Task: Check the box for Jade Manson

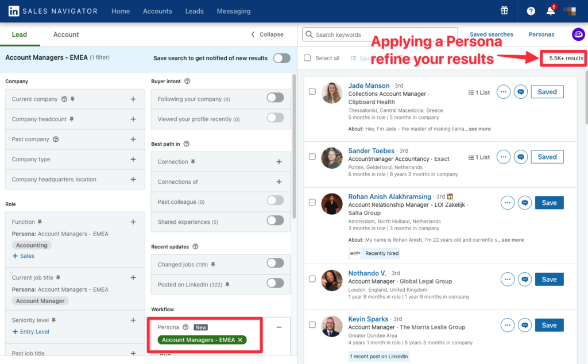Action: [x=312, y=91]
